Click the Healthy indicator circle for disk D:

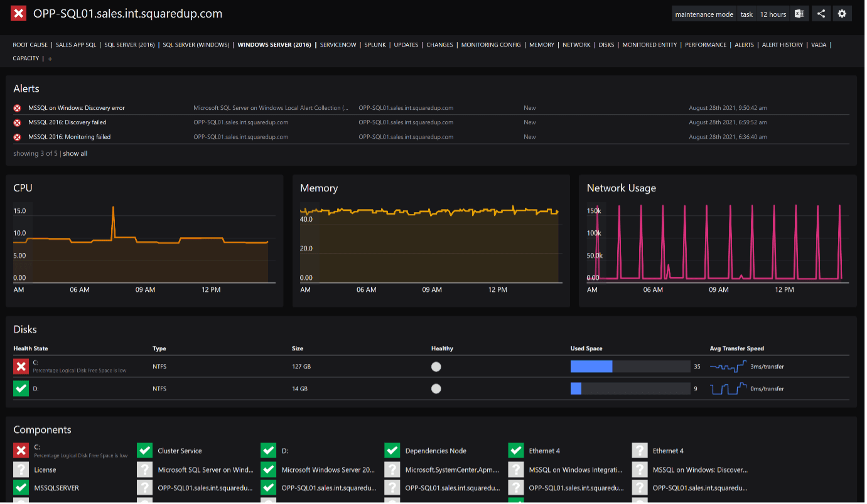(x=436, y=389)
